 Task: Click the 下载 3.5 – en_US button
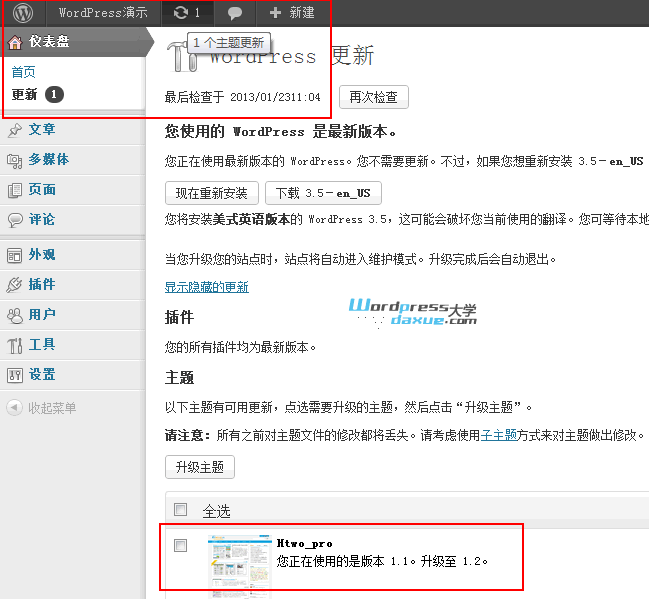click(x=323, y=193)
